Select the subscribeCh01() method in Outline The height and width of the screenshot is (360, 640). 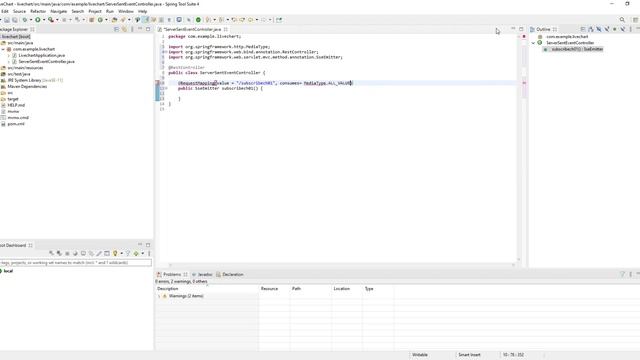click(x=577, y=49)
